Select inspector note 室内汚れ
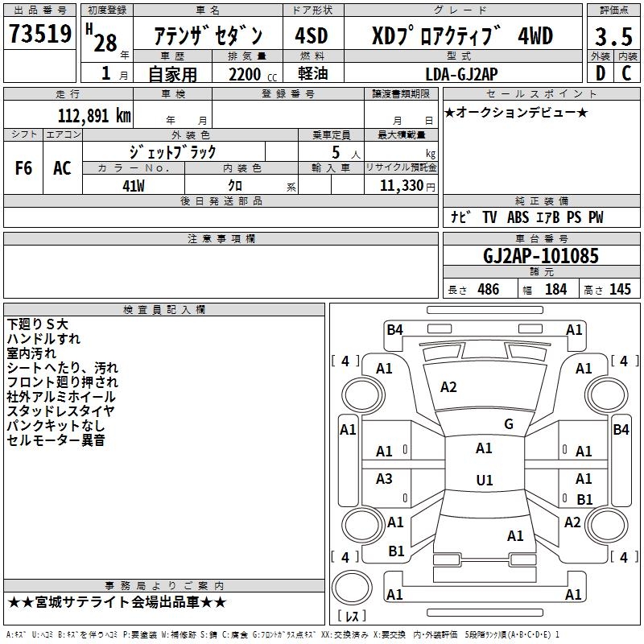This screenshot has height=644, width=644. click(31, 353)
